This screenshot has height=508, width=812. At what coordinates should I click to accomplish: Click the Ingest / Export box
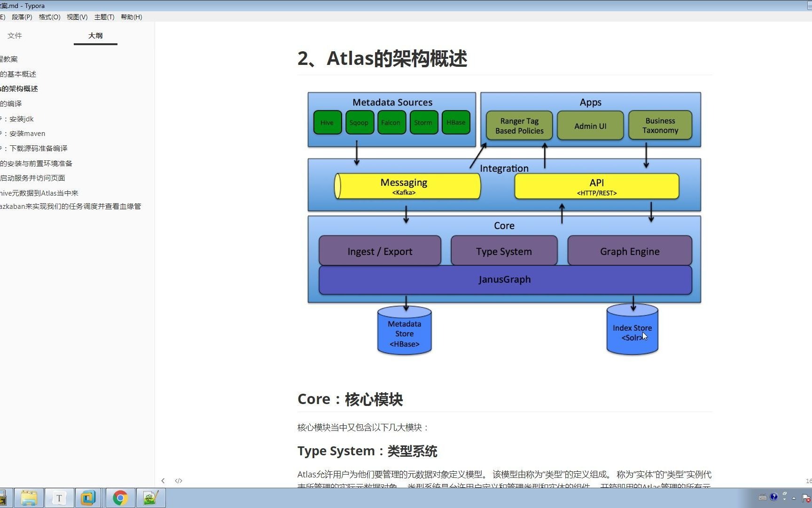(x=380, y=251)
